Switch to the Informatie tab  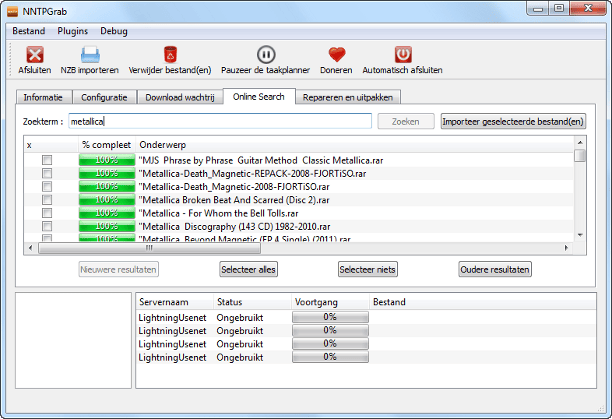tap(43, 97)
